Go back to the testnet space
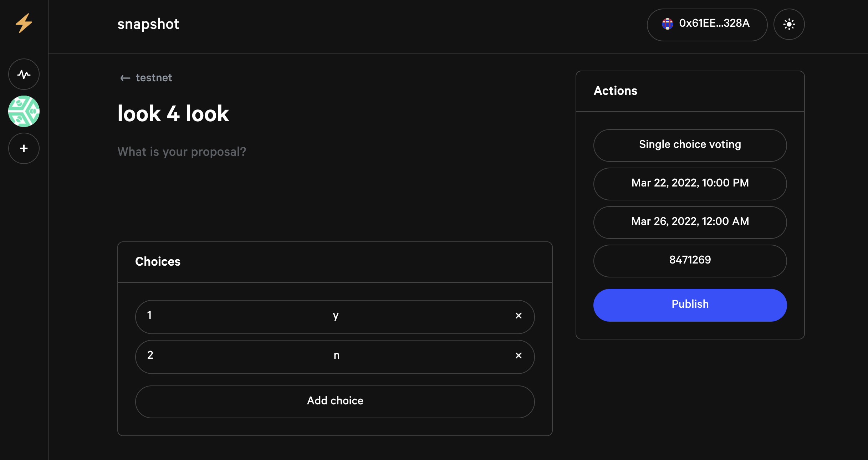 [153, 78]
